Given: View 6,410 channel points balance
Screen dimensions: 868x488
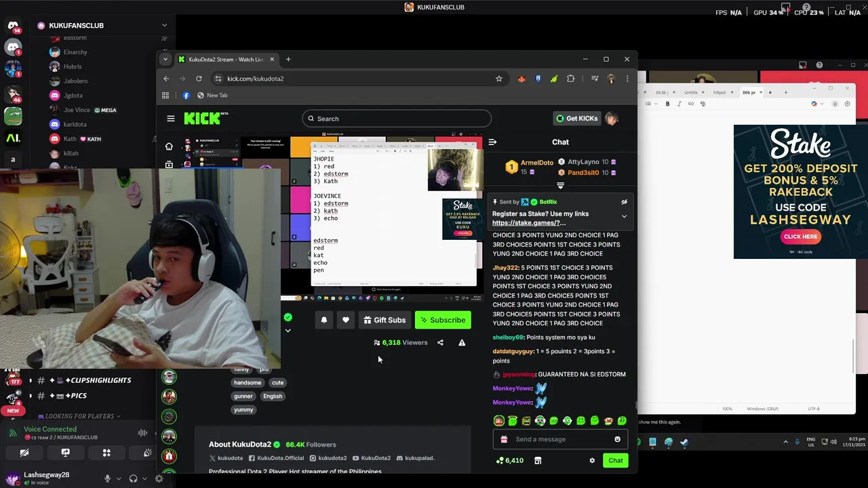Looking at the screenshot, I should (510, 460).
